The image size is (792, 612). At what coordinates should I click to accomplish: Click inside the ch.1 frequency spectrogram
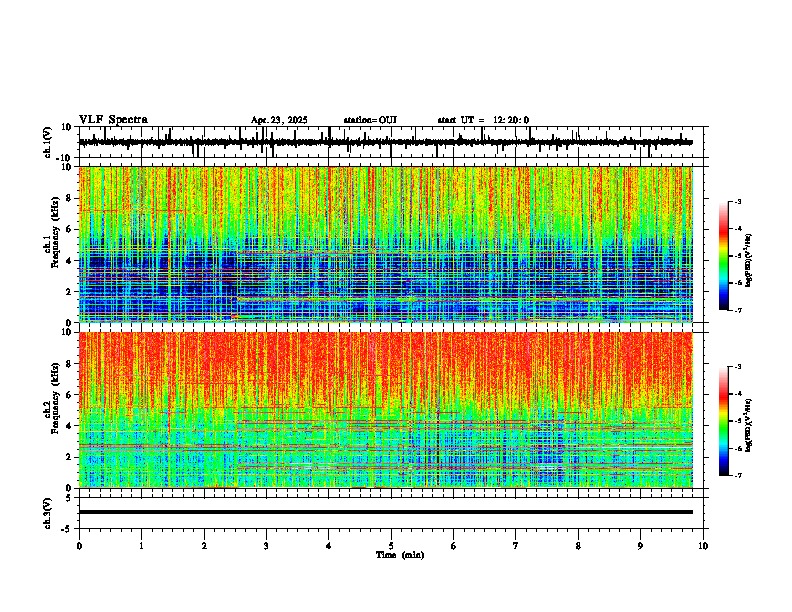coord(386,244)
